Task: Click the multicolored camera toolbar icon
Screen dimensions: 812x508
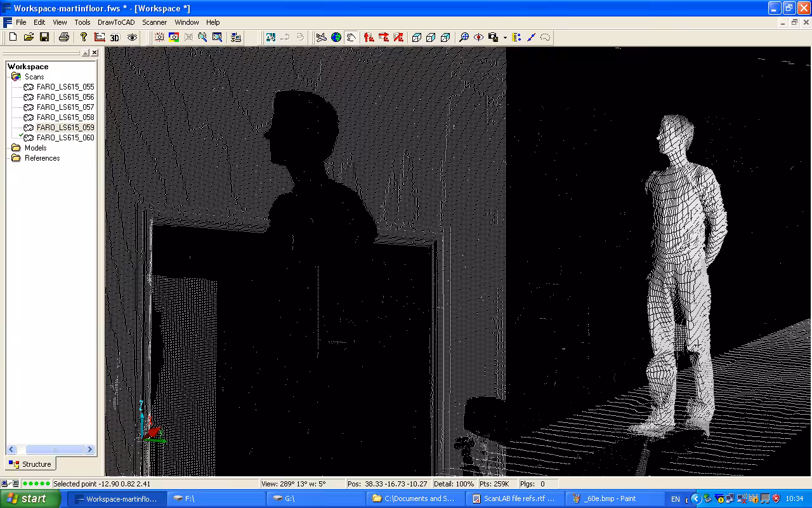Action: (x=174, y=37)
